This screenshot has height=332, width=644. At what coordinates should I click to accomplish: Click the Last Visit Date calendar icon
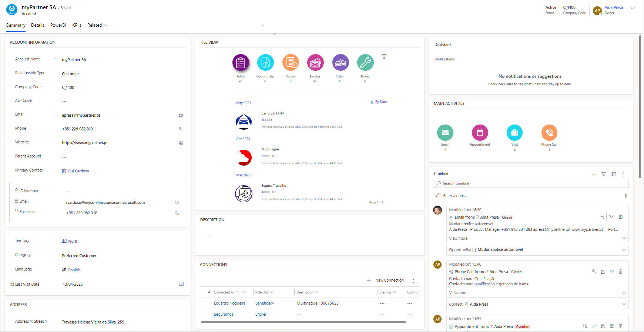pyautogui.click(x=181, y=284)
